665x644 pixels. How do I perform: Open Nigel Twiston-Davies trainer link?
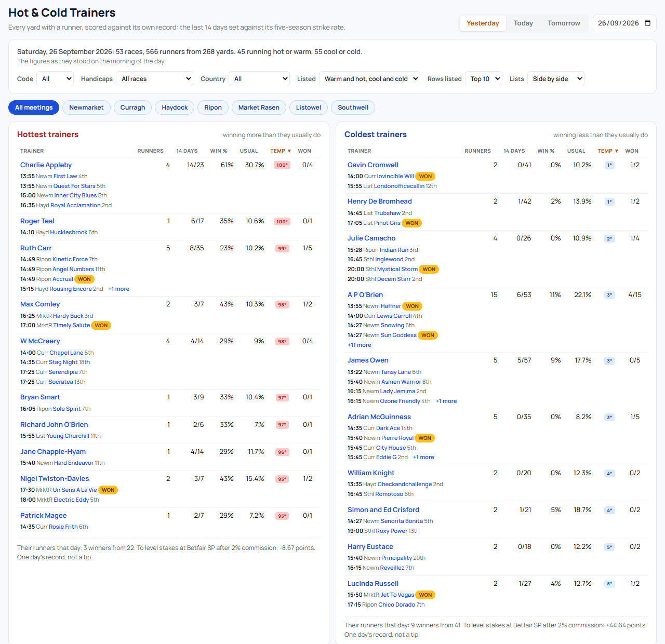pos(55,479)
